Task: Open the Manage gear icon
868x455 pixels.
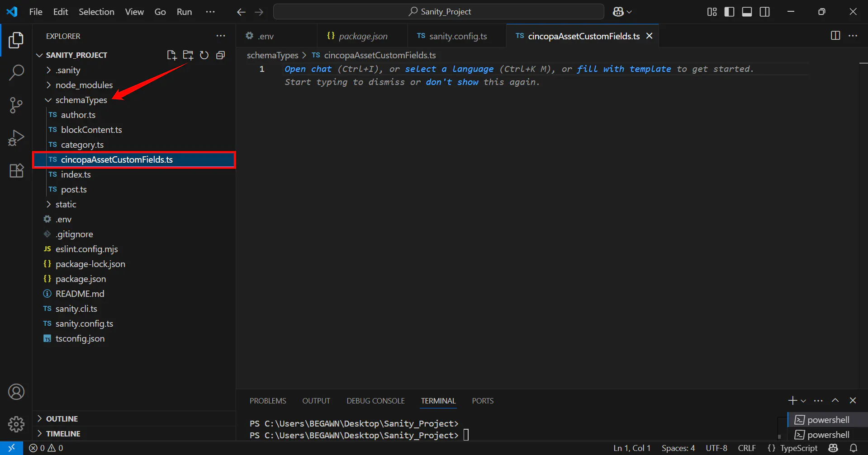Action: (16, 424)
